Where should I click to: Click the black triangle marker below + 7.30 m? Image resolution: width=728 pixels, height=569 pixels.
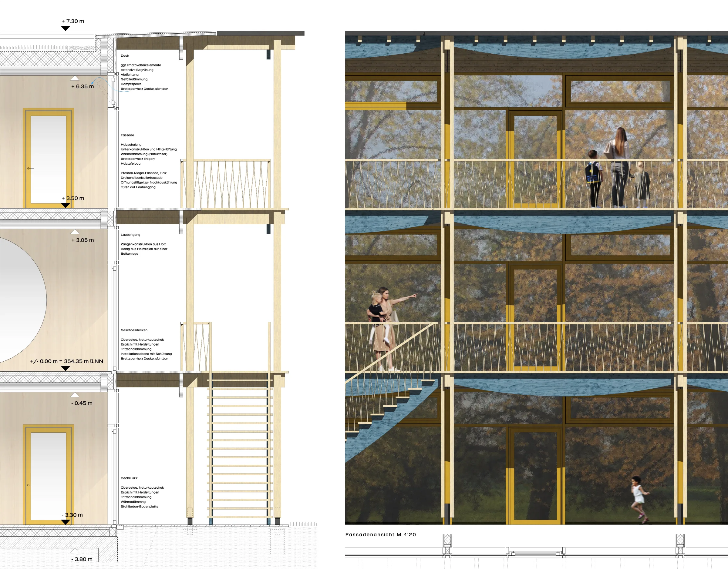tap(66, 28)
